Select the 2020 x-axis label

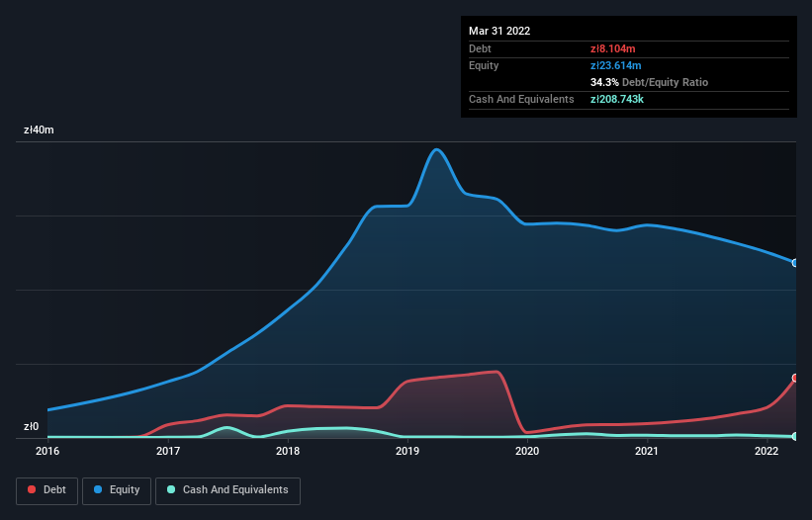[527, 451]
